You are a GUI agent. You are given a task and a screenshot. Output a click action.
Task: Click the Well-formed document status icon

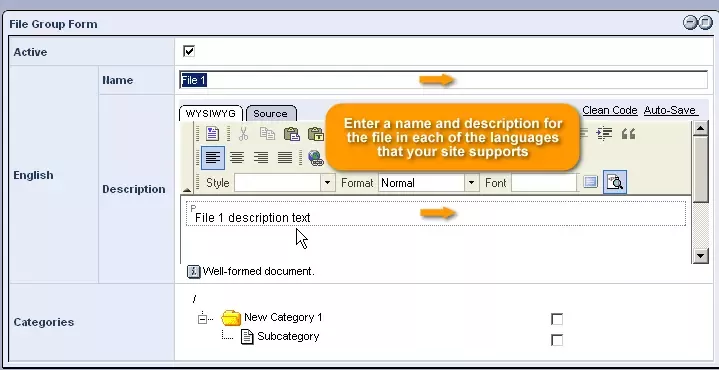click(x=194, y=271)
